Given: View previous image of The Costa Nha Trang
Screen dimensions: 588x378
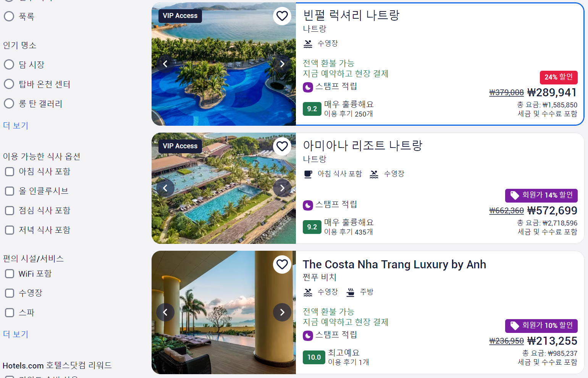Looking at the screenshot, I should tap(165, 312).
